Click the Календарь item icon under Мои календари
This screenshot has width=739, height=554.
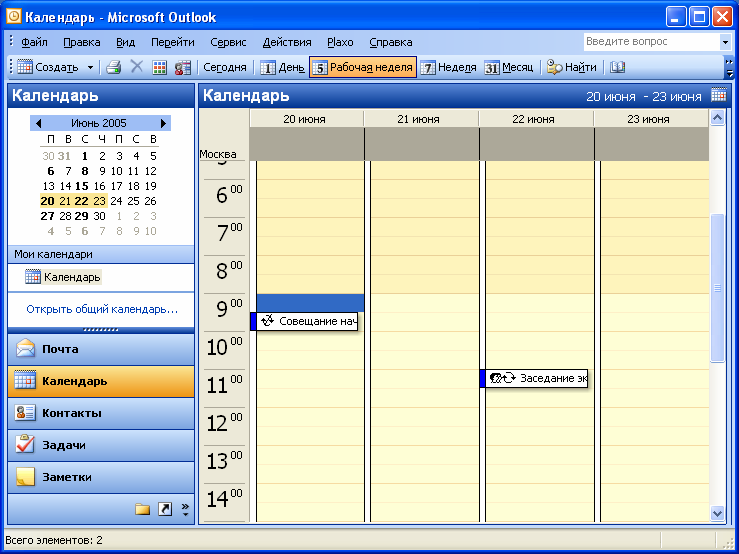pos(33,277)
